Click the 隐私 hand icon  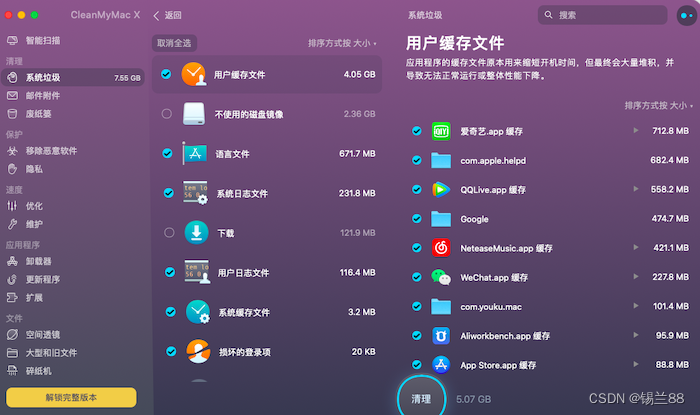(x=12, y=169)
